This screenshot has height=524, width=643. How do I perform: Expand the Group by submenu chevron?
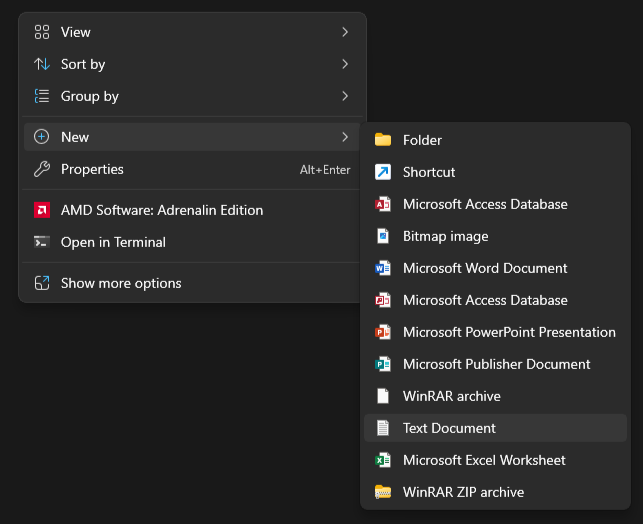[x=345, y=96]
